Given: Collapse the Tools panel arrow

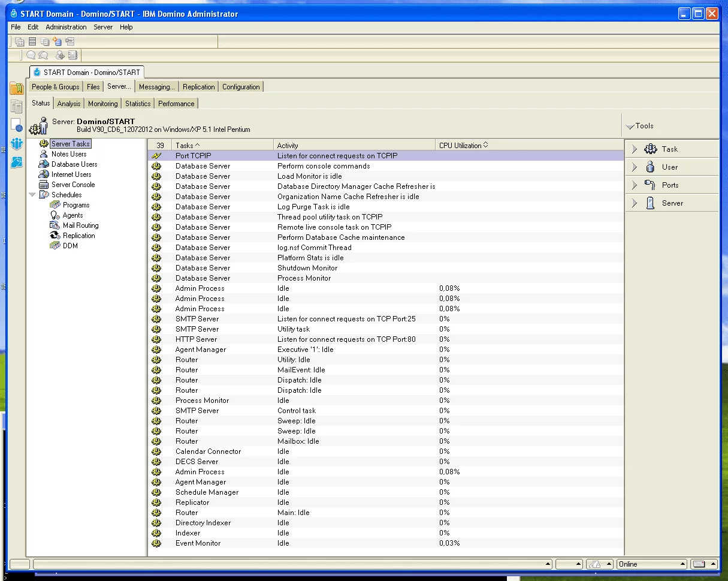Looking at the screenshot, I should click(630, 127).
